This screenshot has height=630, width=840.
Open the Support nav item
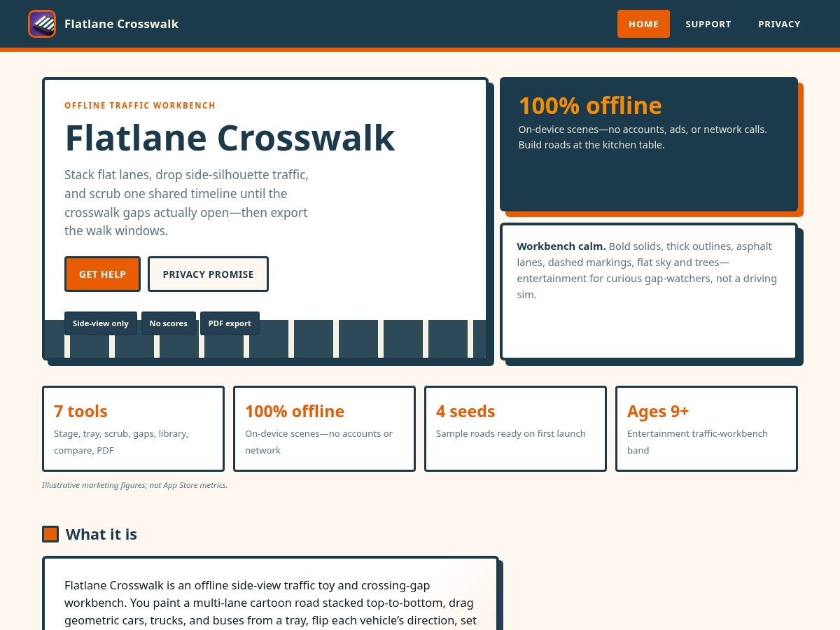pos(708,24)
